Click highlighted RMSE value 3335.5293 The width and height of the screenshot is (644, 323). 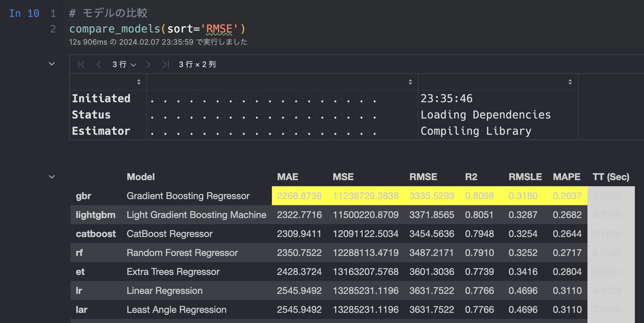tap(432, 196)
